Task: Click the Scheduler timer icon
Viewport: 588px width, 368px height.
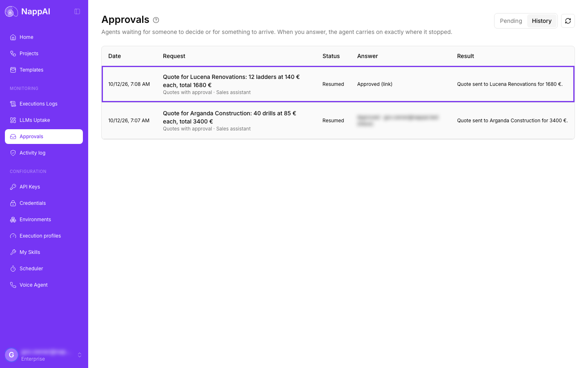Action: coord(13,269)
